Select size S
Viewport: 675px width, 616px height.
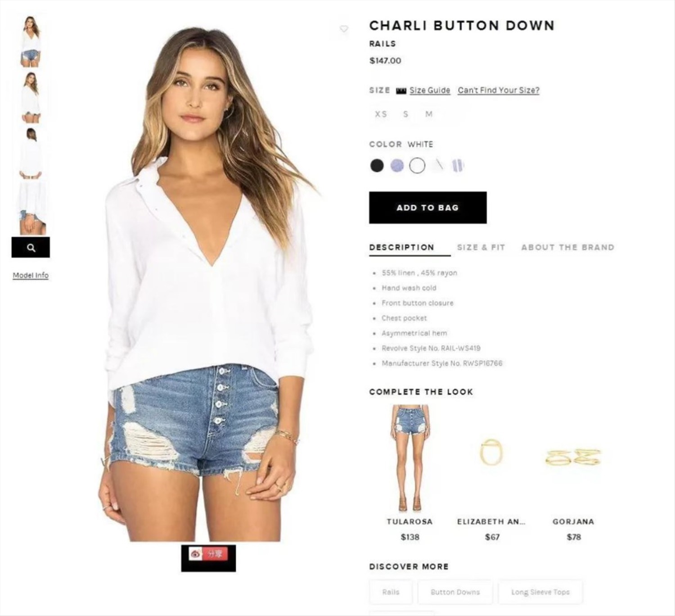[x=405, y=114]
